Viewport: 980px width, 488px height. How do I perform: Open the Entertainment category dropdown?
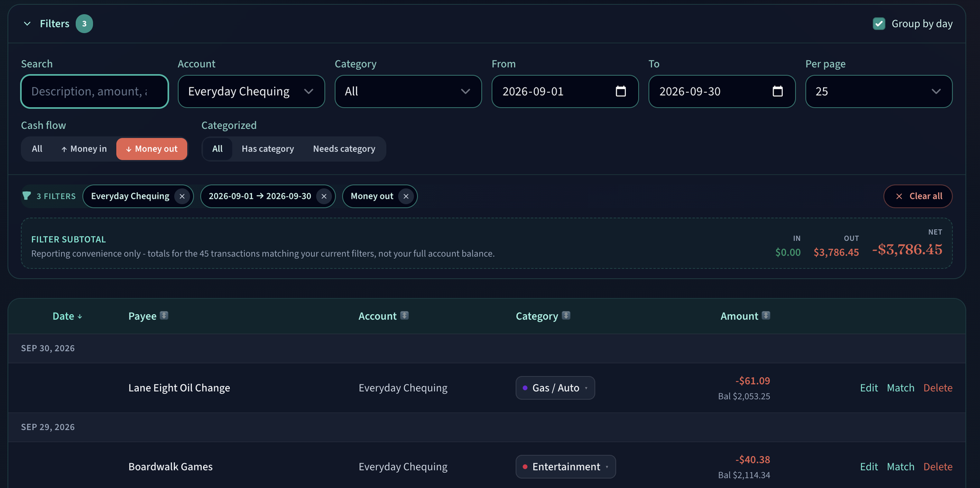click(x=566, y=467)
